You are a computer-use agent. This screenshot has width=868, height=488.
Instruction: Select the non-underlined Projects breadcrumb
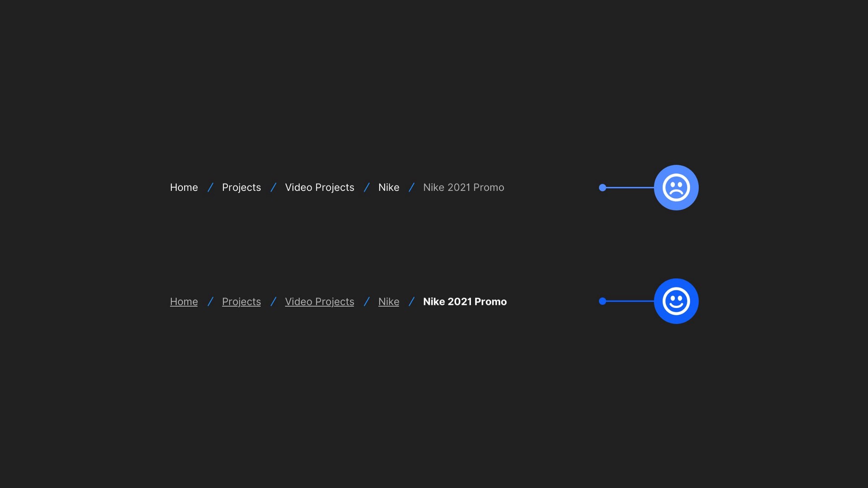pyautogui.click(x=241, y=187)
